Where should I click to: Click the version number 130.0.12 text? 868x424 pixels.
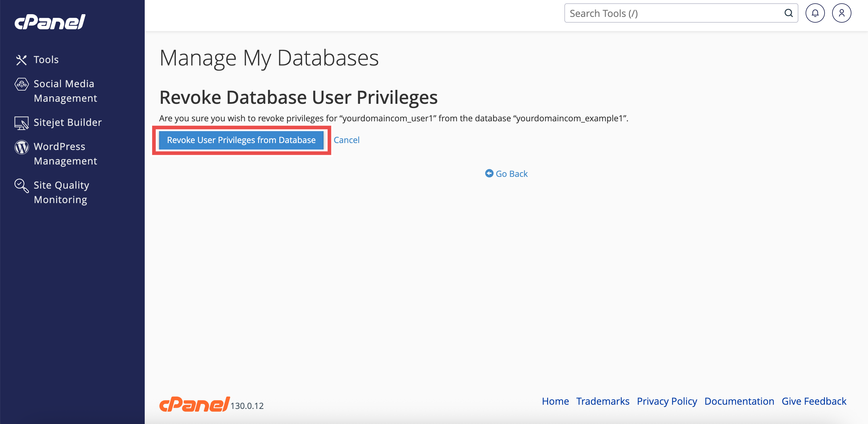click(x=247, y=406)
